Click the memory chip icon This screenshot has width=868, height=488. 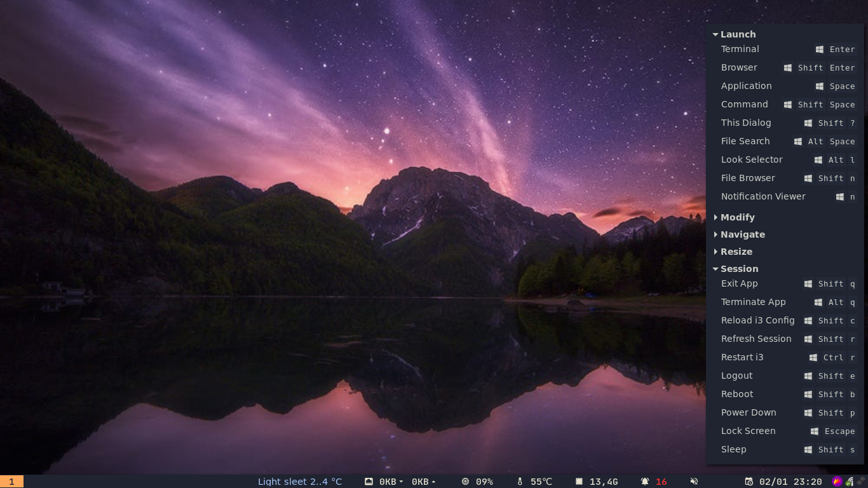pos(579,482)
